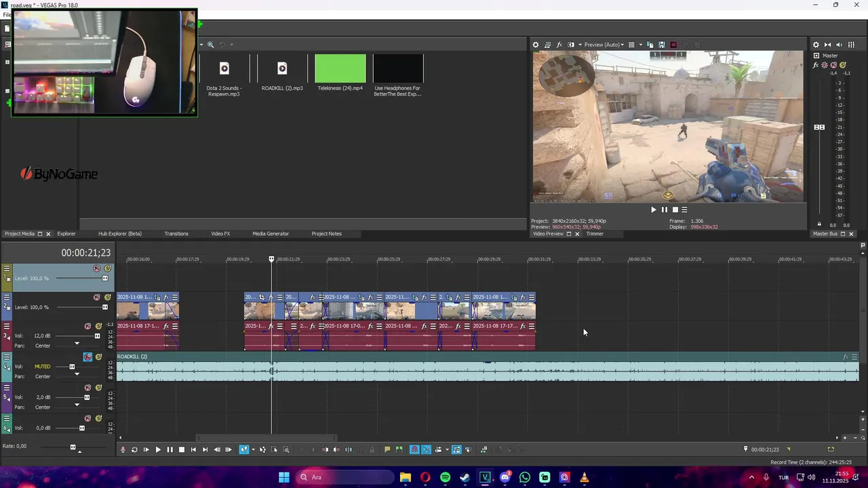Select the Zoom Edit tool

tap(285, 449)
